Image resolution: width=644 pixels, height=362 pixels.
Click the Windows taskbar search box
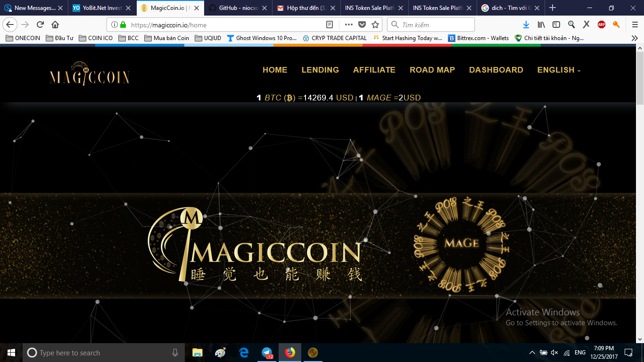pyautogui.click(x=104, y=353)
